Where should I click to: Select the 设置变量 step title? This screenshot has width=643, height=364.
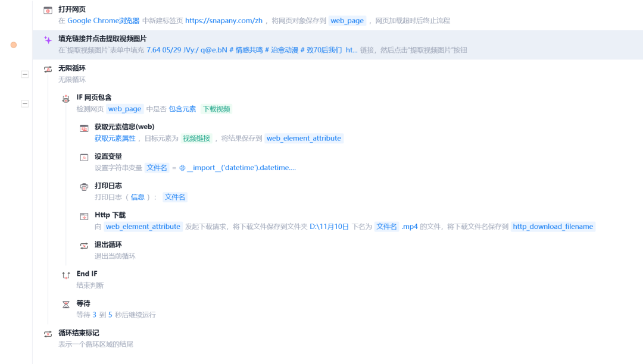point(108,156)
